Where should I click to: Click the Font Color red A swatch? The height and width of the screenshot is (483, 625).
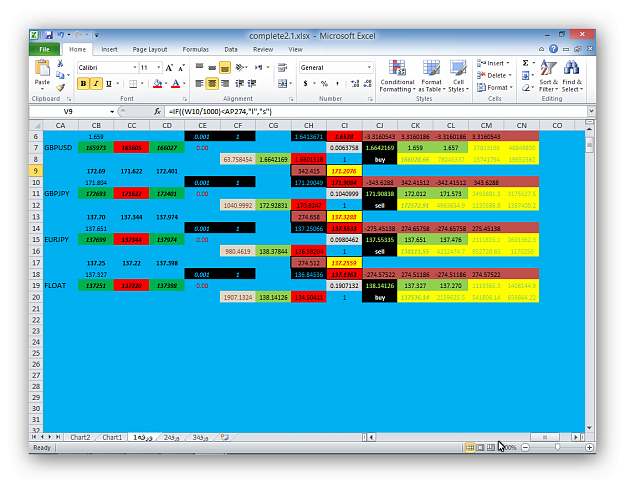pos(175,84)
